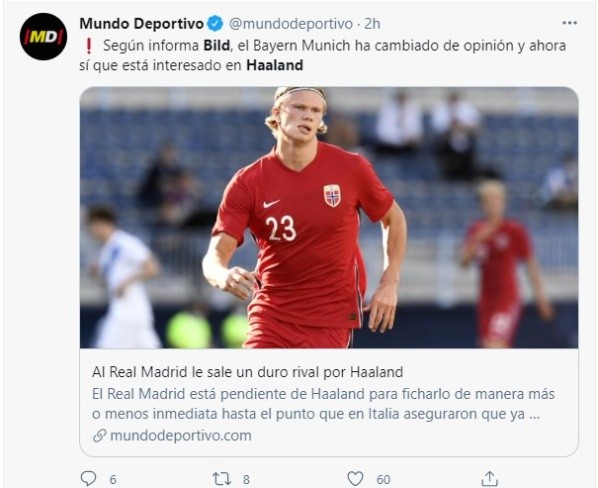The image size is (598, 488).
Task: Open the Mundo Deportivo profile avatar
Action: tap(43, 37)
